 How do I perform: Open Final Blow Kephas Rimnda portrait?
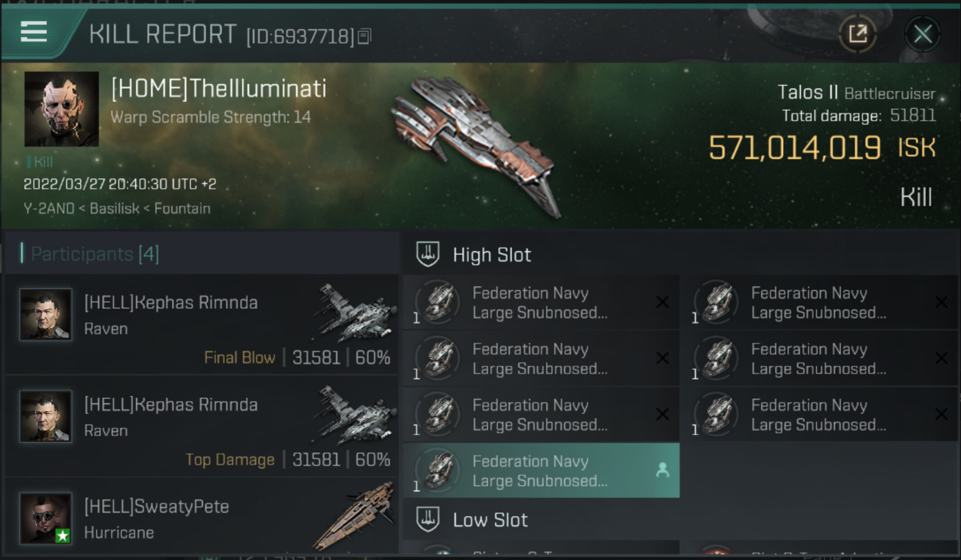45,314
